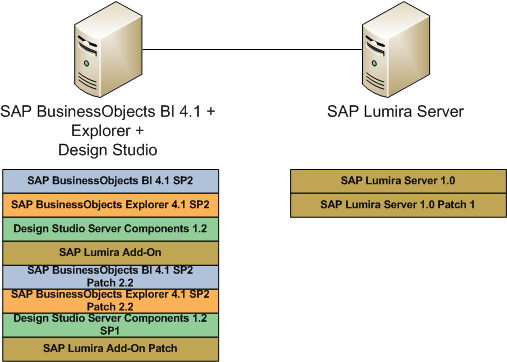The height and width of the screenshot is (362, 507).
Task: Select the SAP Lumira Add-On box
Action: pyautogui.click(x=110, y=253)
